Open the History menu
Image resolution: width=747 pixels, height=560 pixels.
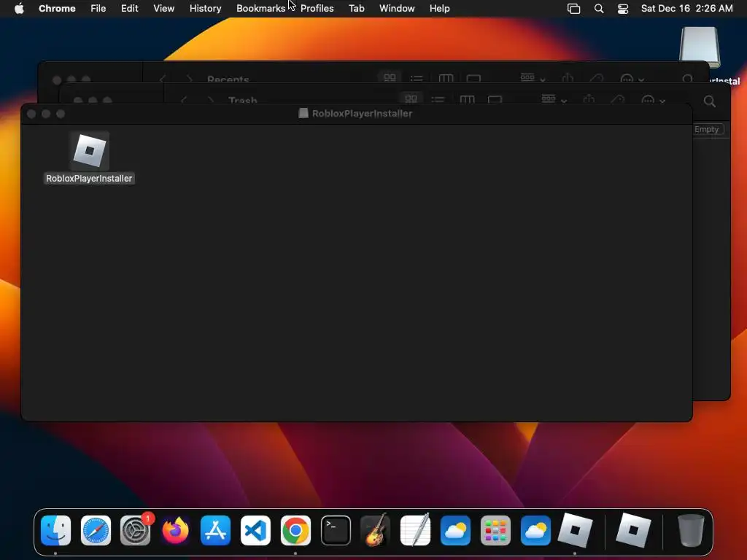pyautogui.click(x=205, y=8)
